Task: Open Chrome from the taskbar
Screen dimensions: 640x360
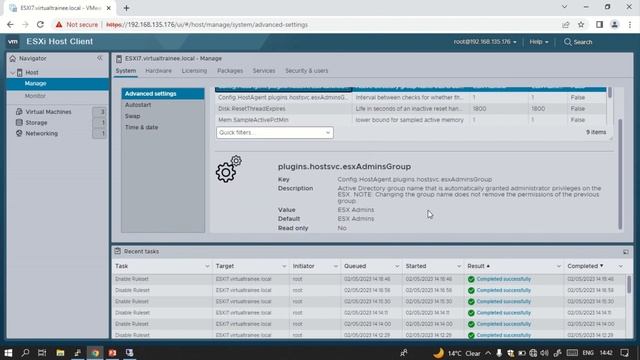Action: click(x=95, y=353)
